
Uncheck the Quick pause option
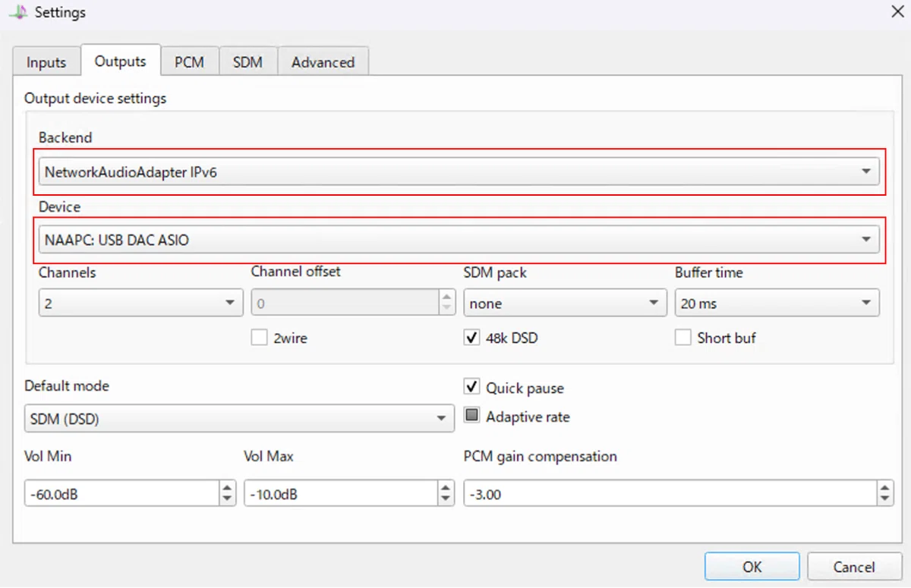471,388
